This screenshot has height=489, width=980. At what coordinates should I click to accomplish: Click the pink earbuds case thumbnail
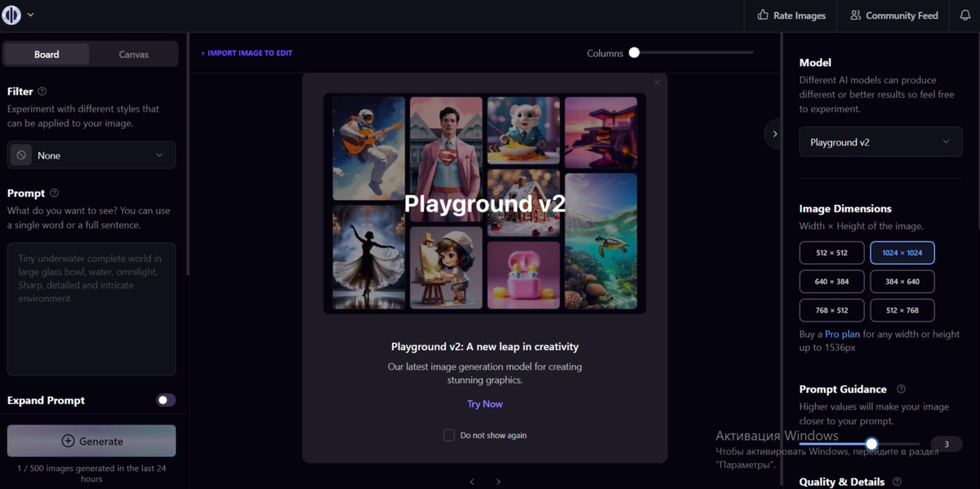[523, 275]
